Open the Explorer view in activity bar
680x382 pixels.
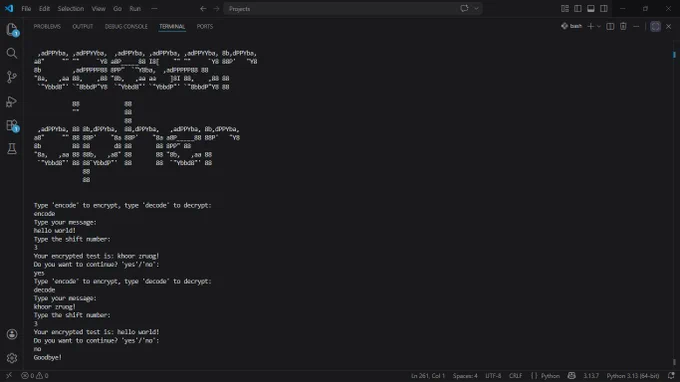12,29
